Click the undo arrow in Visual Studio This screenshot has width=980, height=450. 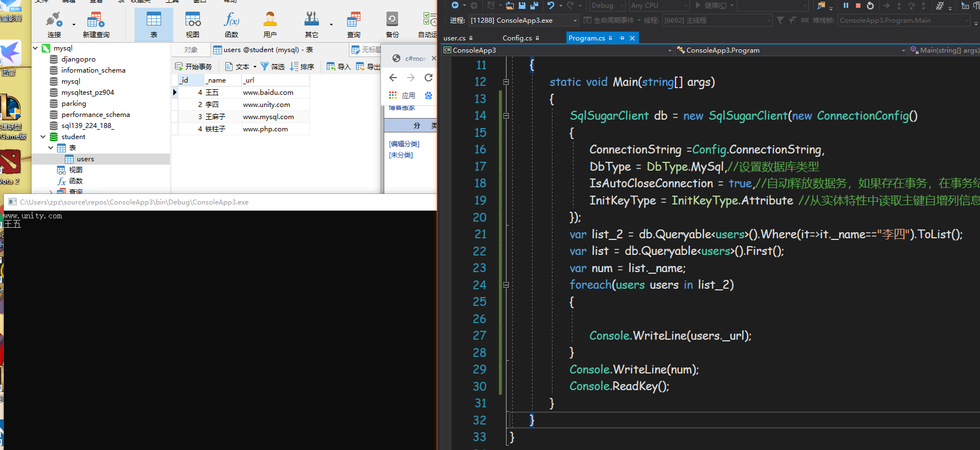coord(551,5)
